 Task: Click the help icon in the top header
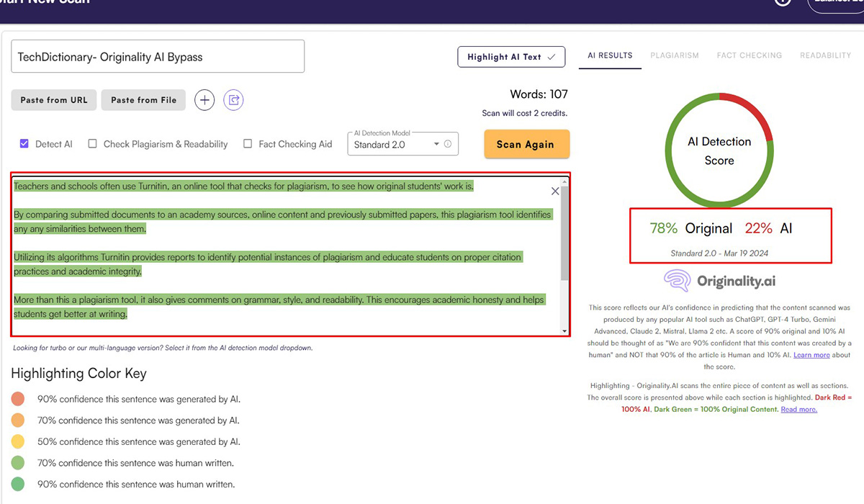tap(783, 2)
